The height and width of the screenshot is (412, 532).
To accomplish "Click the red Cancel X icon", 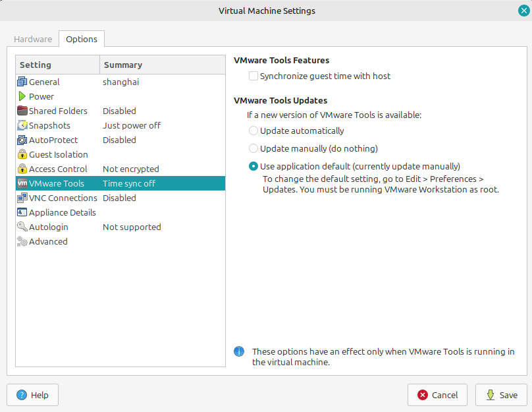I will click(423, 395).
